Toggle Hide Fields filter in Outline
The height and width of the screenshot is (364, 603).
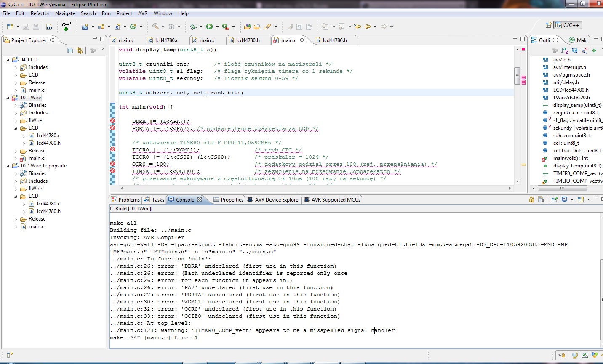click(575, 50)
